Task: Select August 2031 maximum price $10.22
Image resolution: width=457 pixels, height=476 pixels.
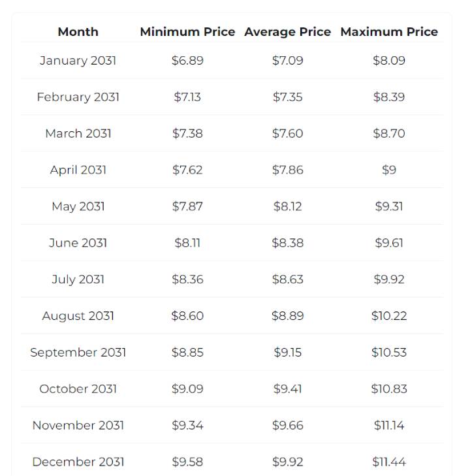Action: coord(389,316)
